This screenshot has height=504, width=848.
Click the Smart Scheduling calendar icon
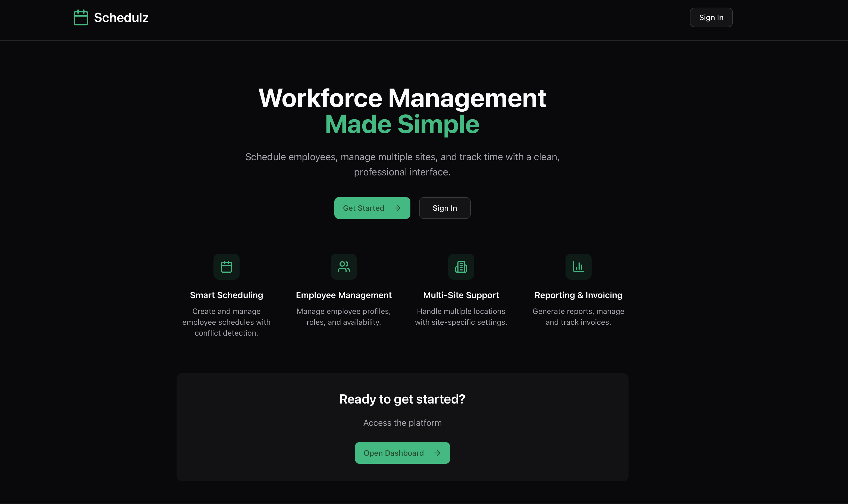(227, 267)
